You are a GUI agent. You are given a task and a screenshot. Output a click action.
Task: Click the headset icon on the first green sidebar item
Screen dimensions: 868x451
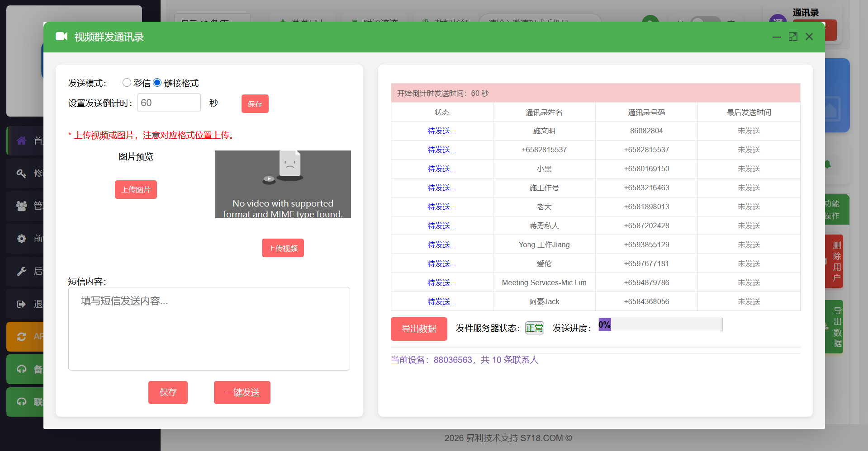(21, 369)
